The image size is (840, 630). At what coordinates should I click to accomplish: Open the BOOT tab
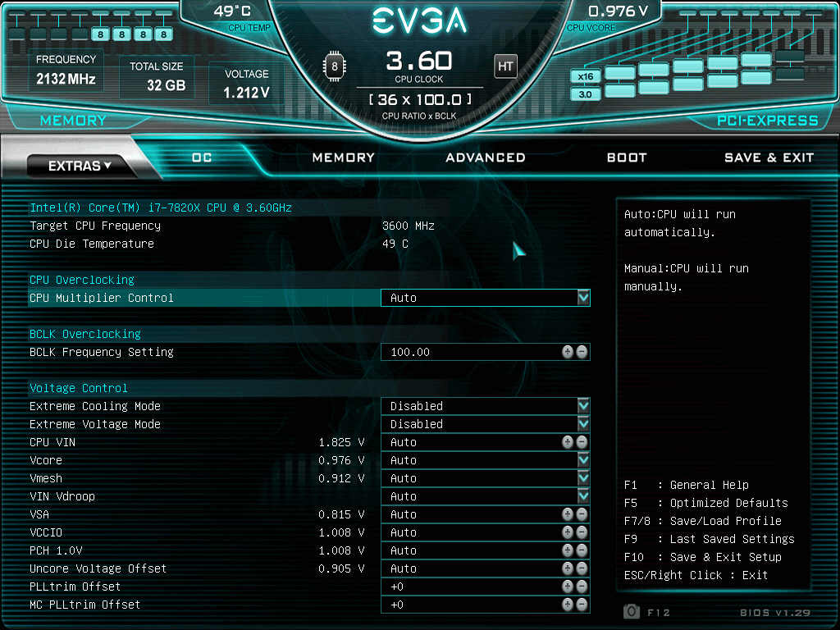[x=627, y=157]
